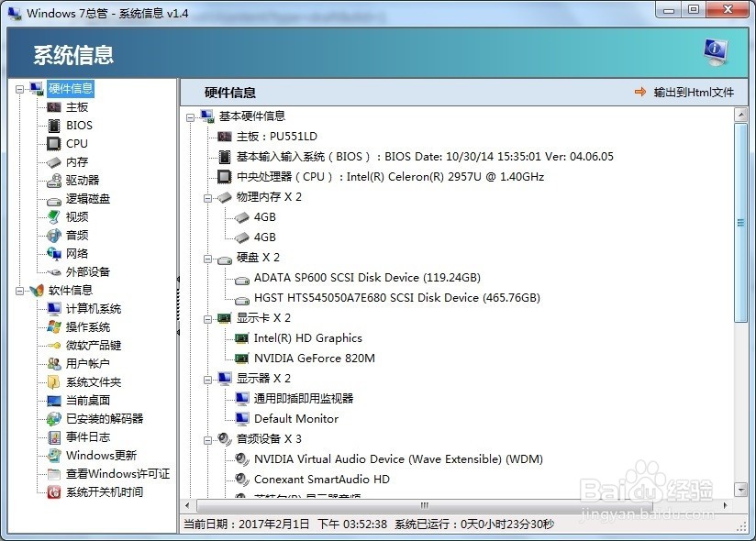This screenshot has height=541, width=756.
Task: Click the 用户帐户 users icon
Action: coord(54,363)
